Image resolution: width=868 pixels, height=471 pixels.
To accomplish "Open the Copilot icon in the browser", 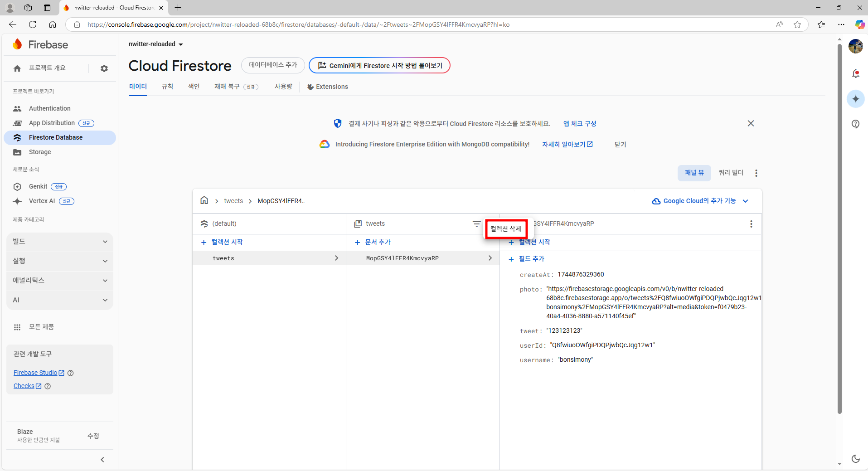I will coord(859,24).
